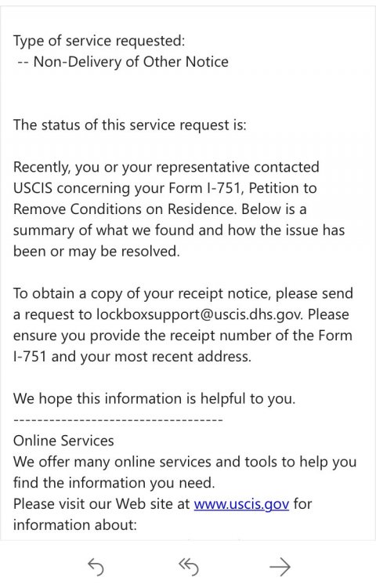
Task: Open the www.uscis.gov link
Action: point(241,503)
